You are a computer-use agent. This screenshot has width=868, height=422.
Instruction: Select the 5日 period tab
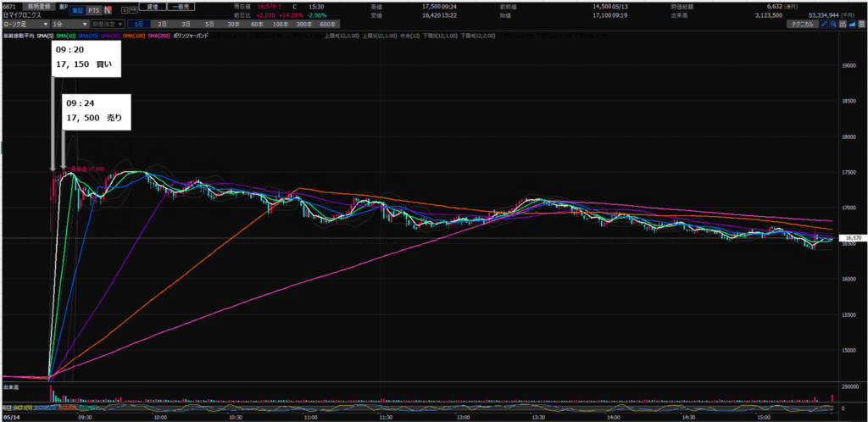[209, 25]
